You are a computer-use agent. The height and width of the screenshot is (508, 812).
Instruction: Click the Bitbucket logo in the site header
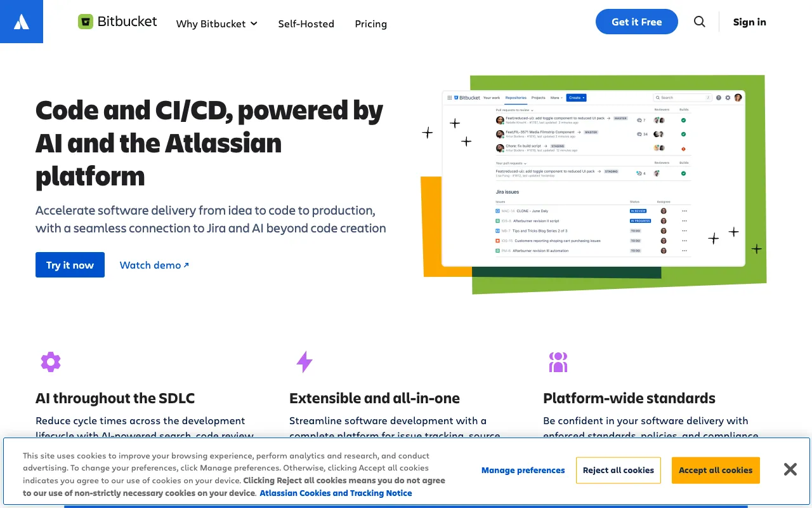point(117,21)
